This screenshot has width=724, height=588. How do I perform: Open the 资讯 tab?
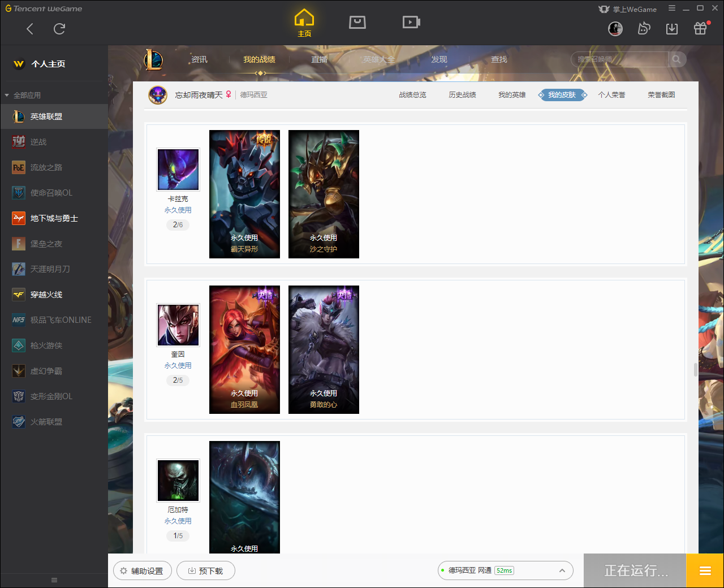pyautogui.click(x=199, y=59)
